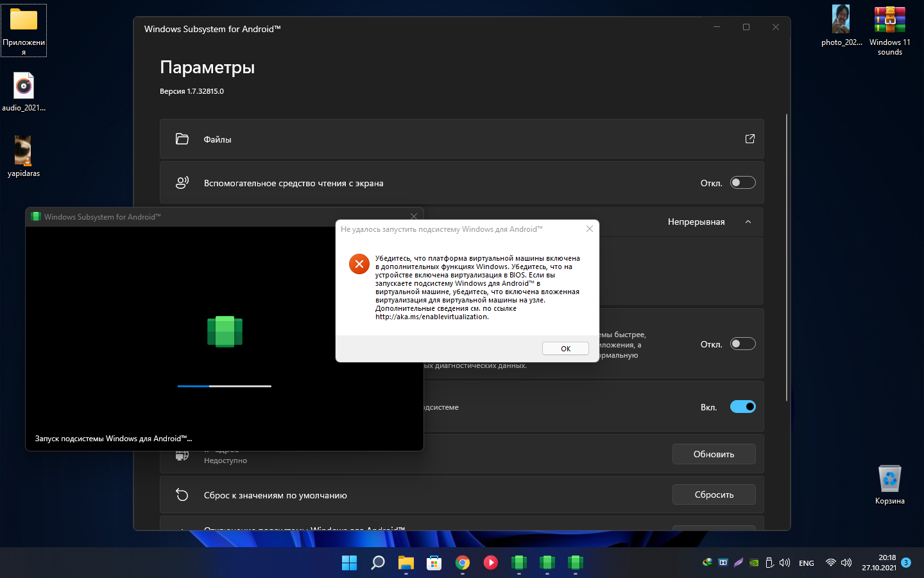Click the reset arrow icon beside Сброс

(x=182, y=495)
